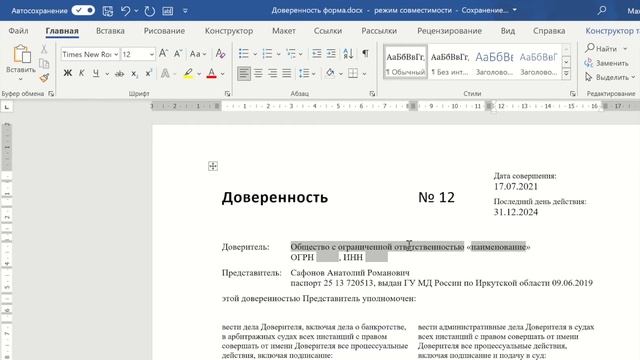
Task: Show paragraph marks ¶
Action: pos(365,53)
